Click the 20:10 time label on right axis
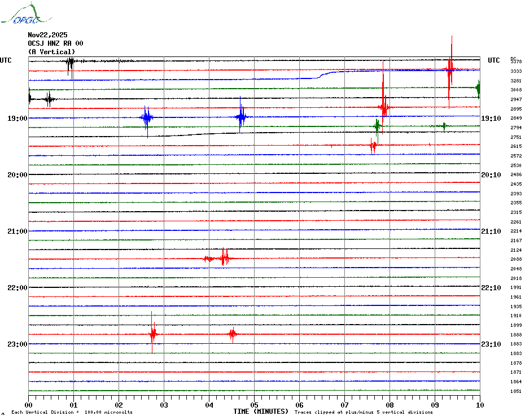Viewport: 525px width, 420px height. coord(491,175)
